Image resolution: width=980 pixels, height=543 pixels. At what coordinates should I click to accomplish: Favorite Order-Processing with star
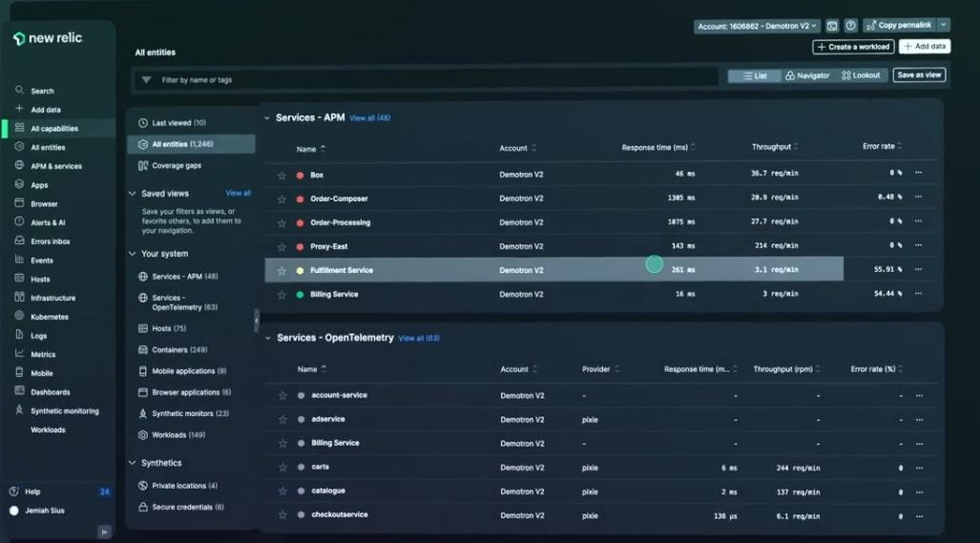pos(281,223)
